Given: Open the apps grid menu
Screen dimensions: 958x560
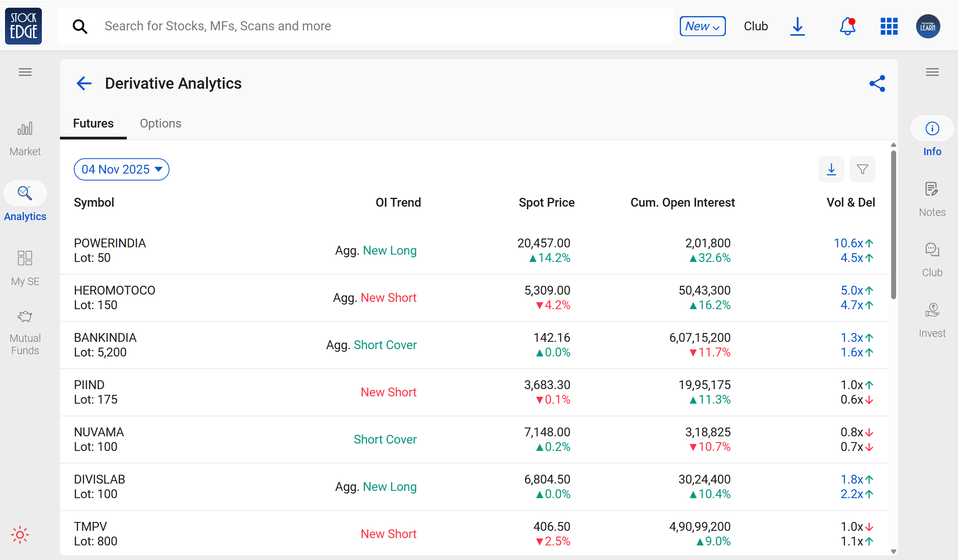Looking at the screenshot, I should tap(889, 27).
